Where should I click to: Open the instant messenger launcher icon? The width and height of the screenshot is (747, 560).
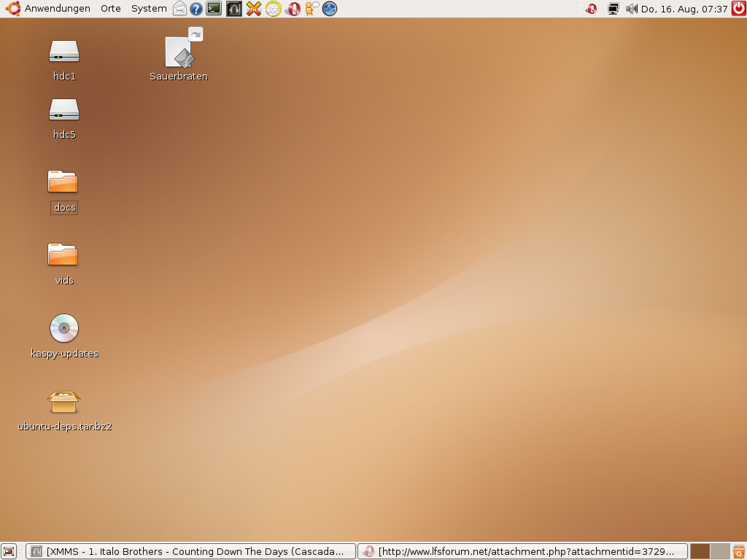[x=311, y=9]
